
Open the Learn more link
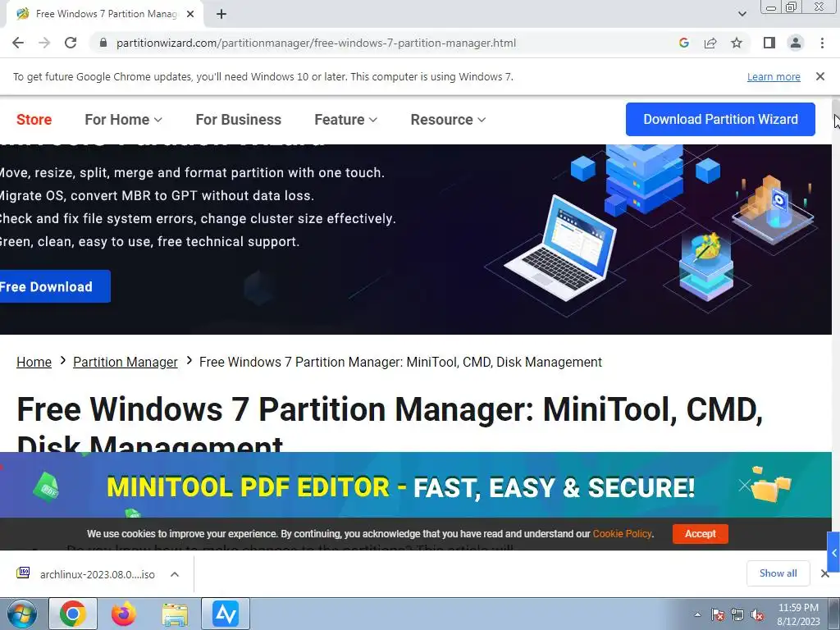tap(774, 76)
